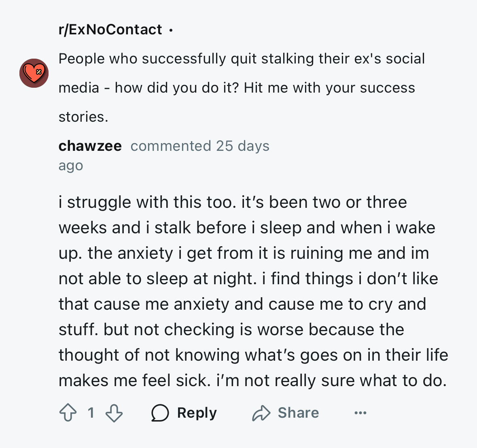Click the dot separator after r/ExNoContact
Screen dimensions: 477x448
click(x=171, y=30)
